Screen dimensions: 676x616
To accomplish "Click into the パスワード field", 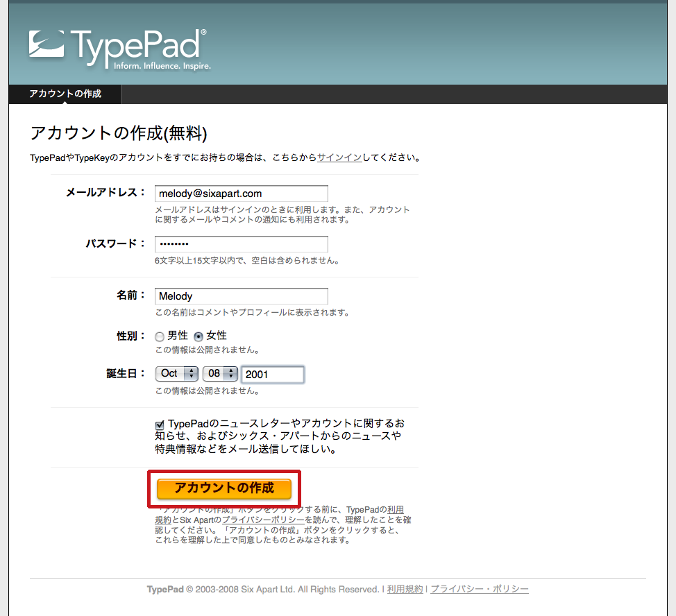I will coord(242,243).
